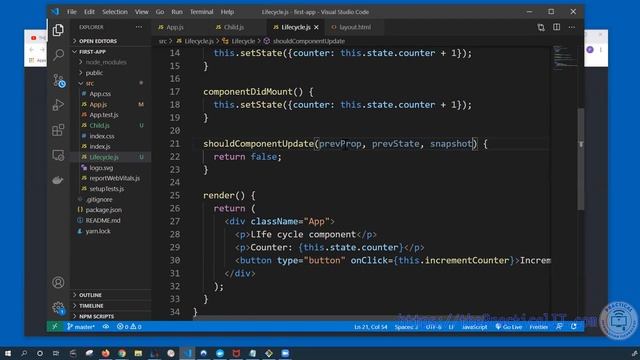
Task: Click the minimap code preview
Action: tap(565, 57)
